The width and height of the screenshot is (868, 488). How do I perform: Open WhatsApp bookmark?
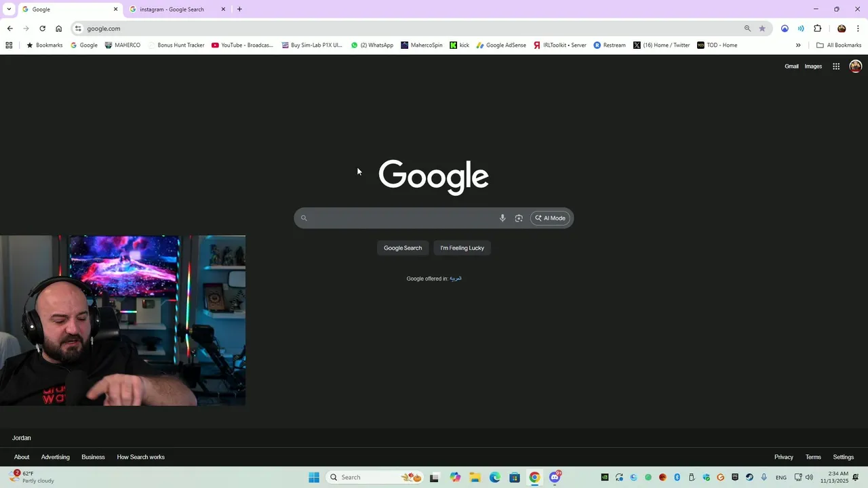[372, 45]
